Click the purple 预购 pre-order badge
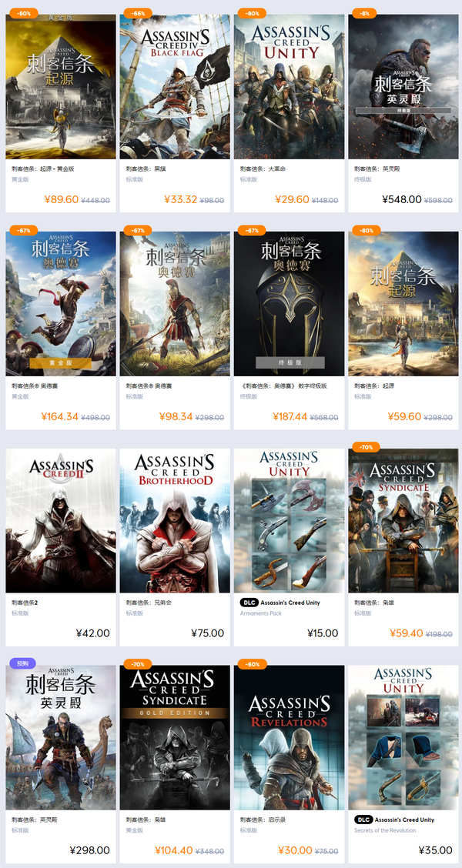Image resolution: width=462 pixels, height=868 pixels. point(22,663)
